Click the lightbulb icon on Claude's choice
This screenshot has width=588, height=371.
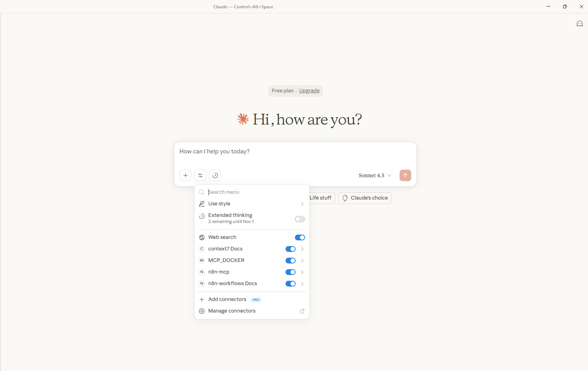point(345,198)
